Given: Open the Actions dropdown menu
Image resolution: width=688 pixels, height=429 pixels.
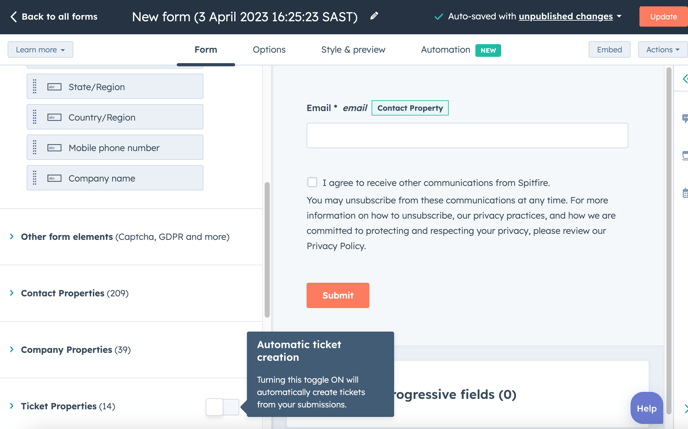Looking at the screenshot, I should [x=663, y=50].
